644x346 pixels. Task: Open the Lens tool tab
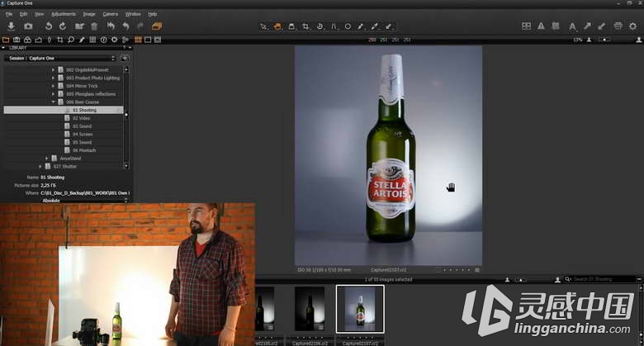click(x=50, y=40)
